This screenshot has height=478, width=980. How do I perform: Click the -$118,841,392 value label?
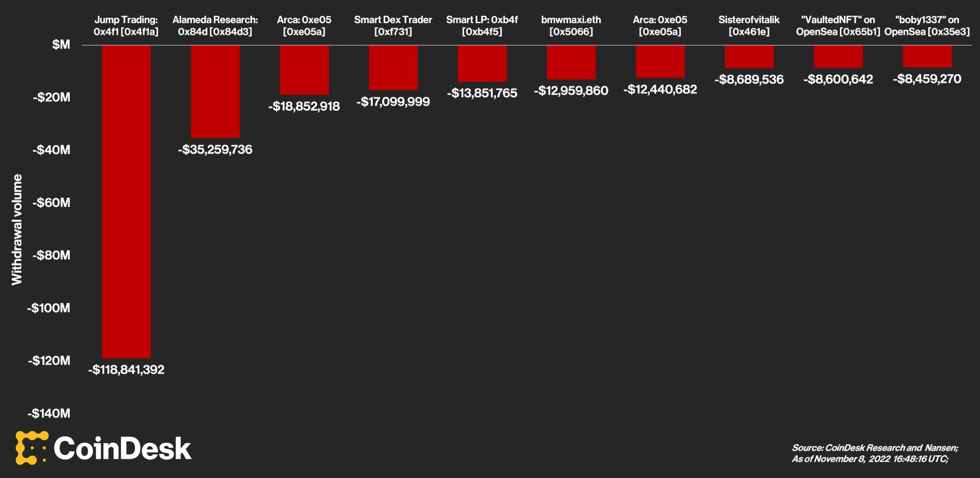[x=126, y=370]
